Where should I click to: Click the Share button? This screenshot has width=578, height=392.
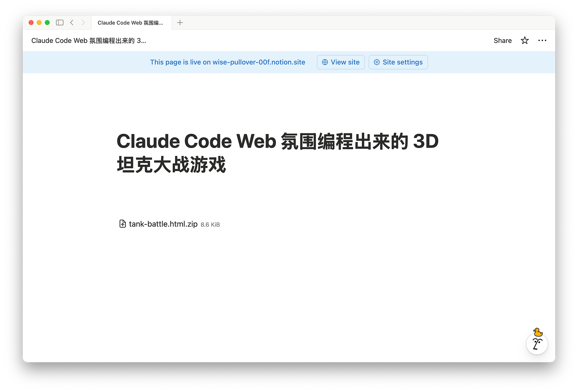(503, 40)
